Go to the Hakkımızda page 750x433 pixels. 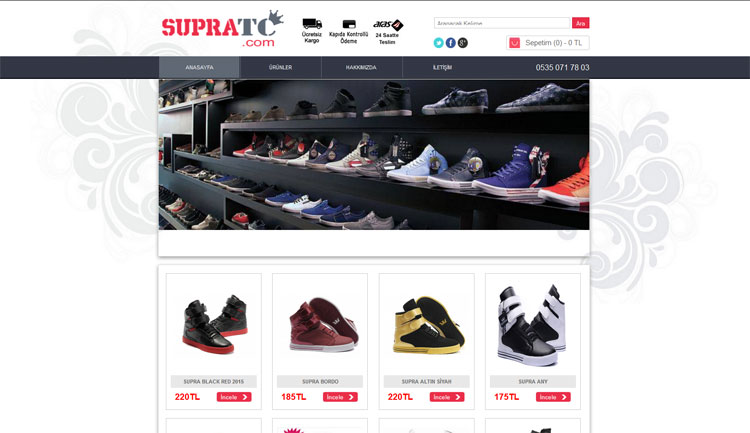[x=361, y=67]
